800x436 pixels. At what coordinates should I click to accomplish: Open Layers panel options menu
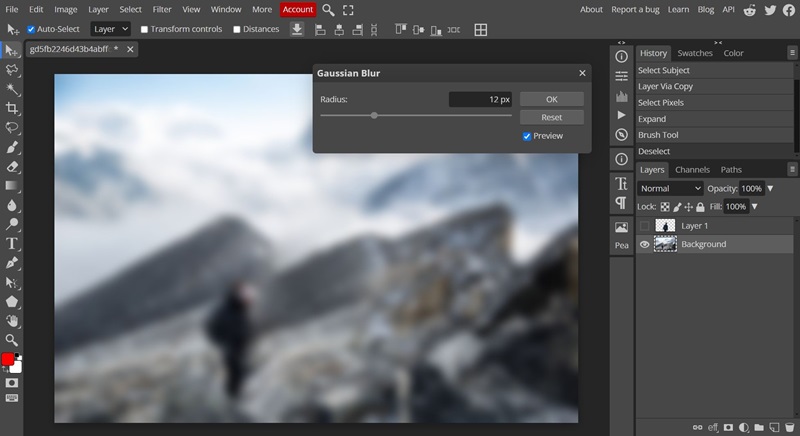[792, 169]
